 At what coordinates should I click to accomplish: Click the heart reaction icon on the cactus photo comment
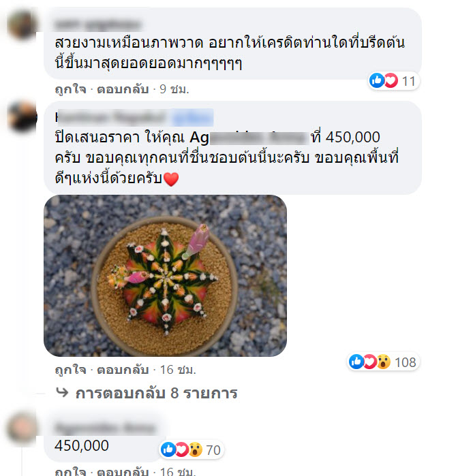pos(370,362)
